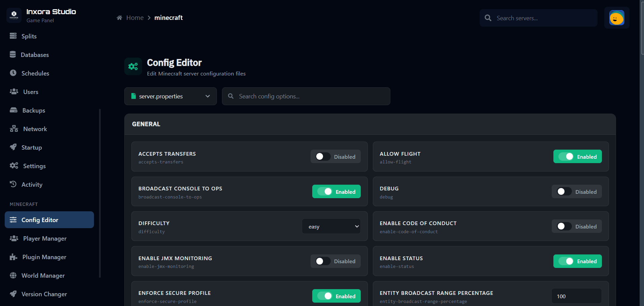Click the Home breadcrumb link

pyautogui.click(x=135, y=18)
